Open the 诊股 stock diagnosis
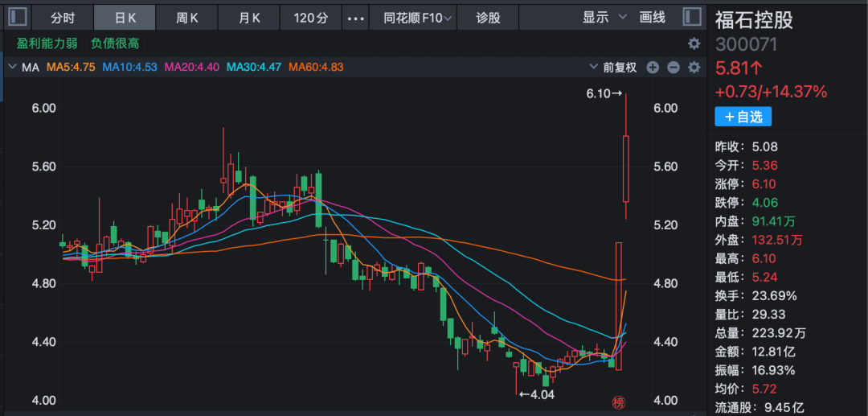 [x=488, y=18]
